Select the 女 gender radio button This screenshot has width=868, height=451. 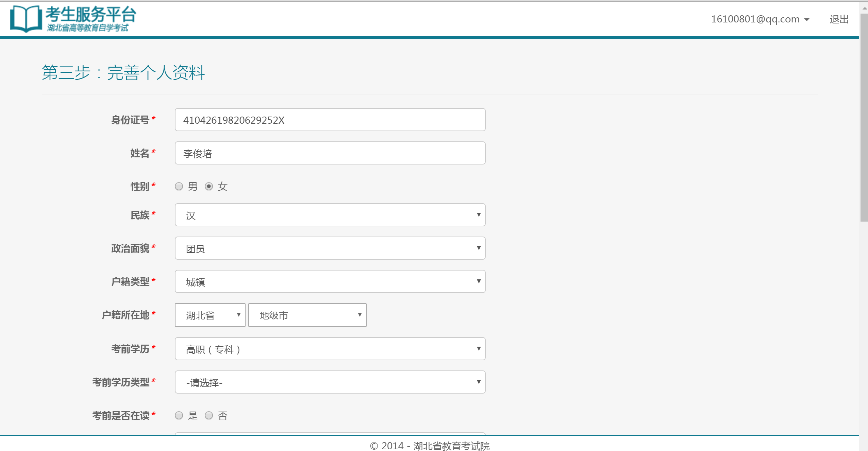pos(209,187)
